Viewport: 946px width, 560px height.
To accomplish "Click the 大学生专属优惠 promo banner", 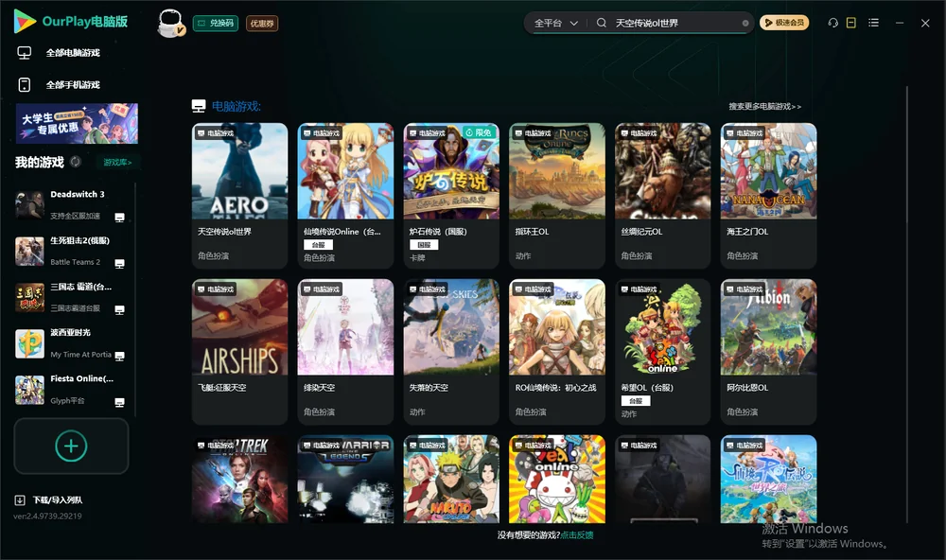I will point(77,123).
